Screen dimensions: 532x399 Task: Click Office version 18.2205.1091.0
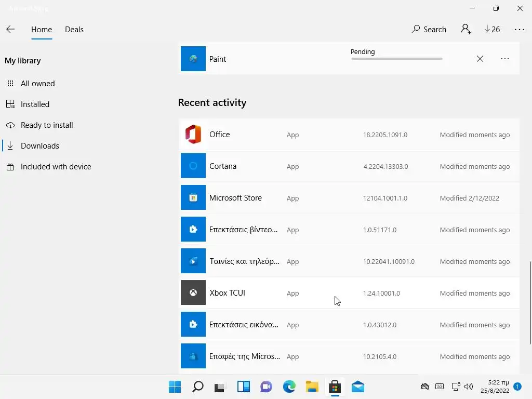click(385, 135)
